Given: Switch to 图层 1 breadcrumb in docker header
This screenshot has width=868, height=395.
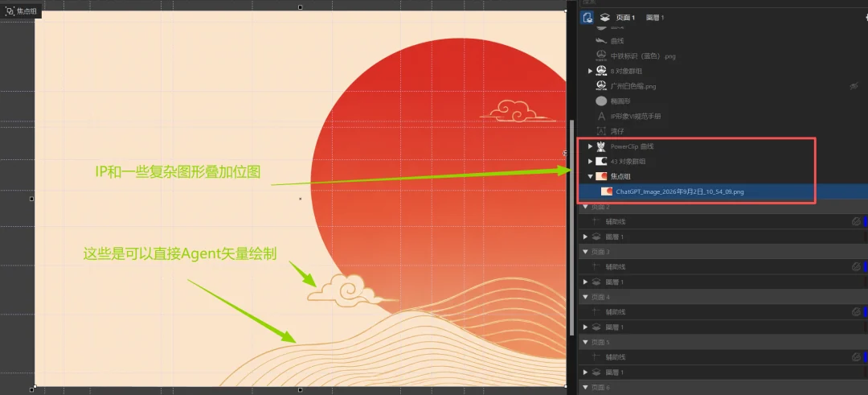Looking at the screenshot, I should point(655,18).
